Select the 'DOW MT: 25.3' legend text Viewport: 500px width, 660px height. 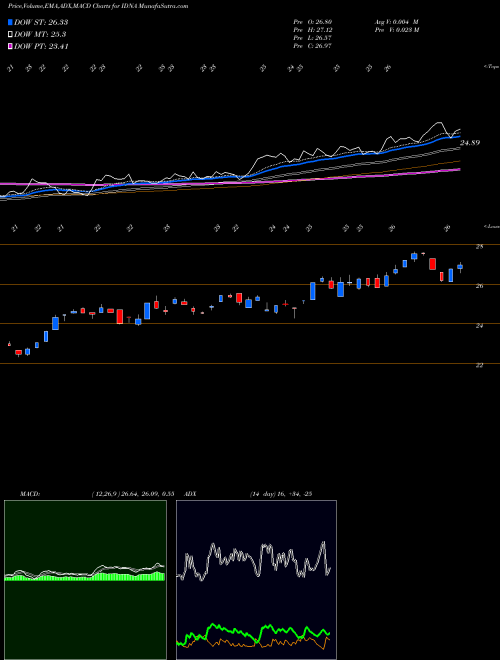tap(40, 35)
